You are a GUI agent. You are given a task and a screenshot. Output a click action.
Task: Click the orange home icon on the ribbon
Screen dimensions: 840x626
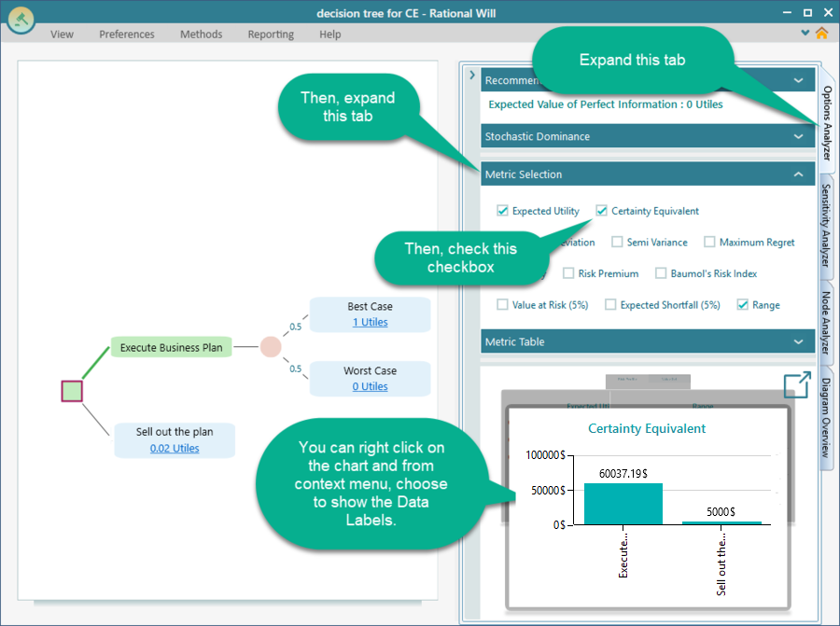819,32
